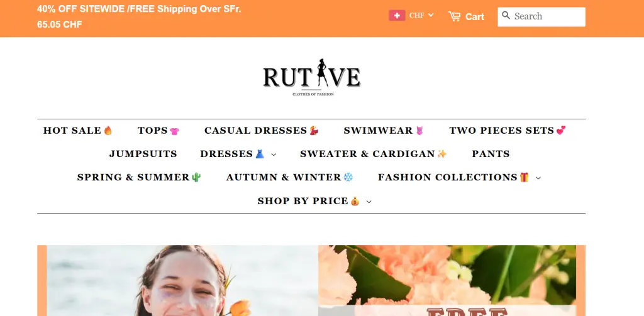
Task: Click the snowflake icon beside Autumn & Winter
Action: [x=348, y=177]
